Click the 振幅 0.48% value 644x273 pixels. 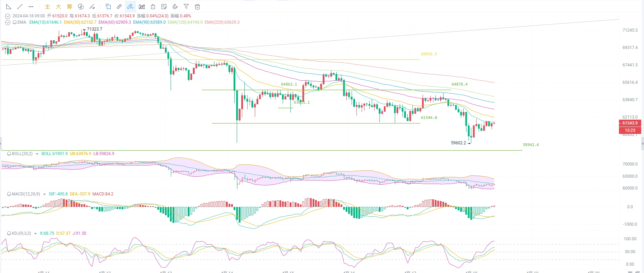181,16
